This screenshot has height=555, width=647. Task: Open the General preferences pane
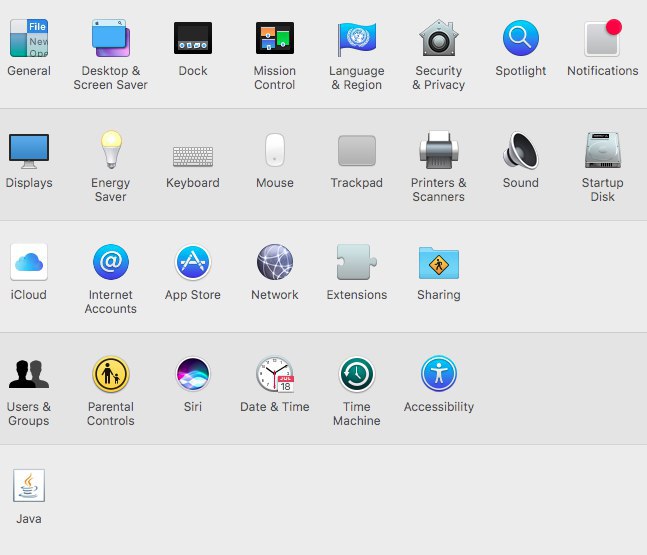point(29,38)
